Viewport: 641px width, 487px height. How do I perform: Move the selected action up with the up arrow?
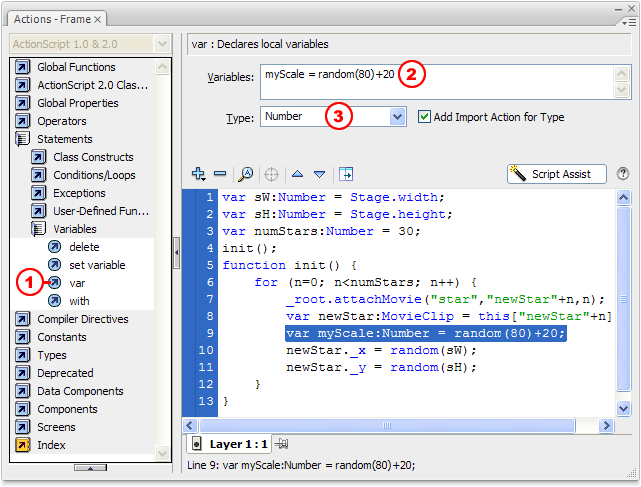(x=298, y=174)
